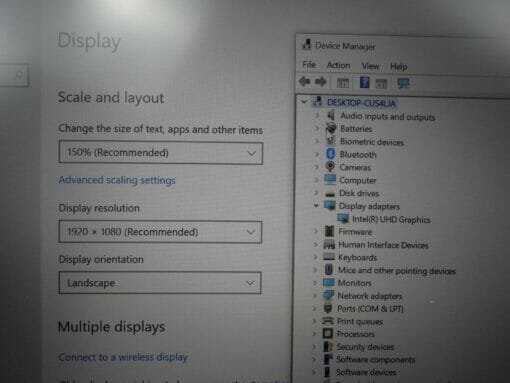
Task: Click the Intel(R) UHD Graphics device icon
Action: (x=343, y=219)
